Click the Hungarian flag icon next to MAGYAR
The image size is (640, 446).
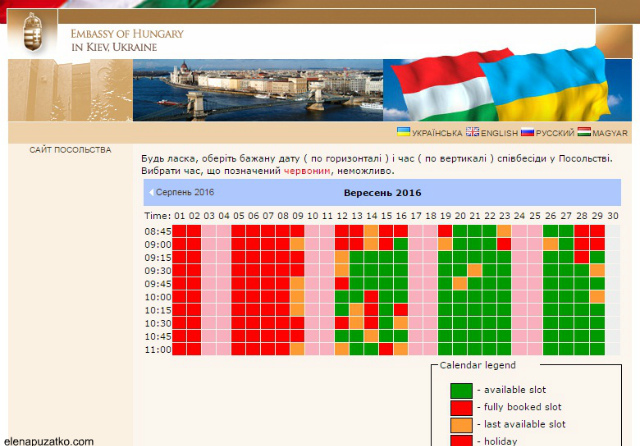click(584, 131)
